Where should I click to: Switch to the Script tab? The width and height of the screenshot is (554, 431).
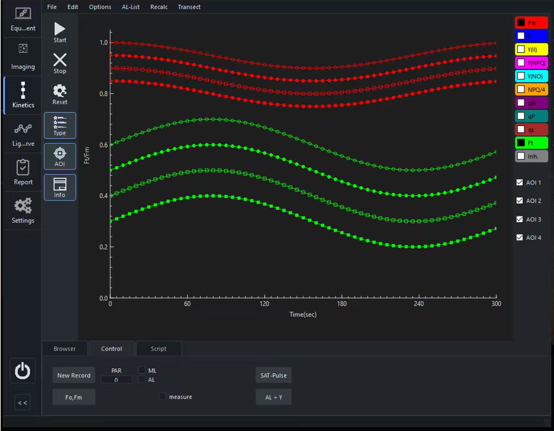point(159,349)
